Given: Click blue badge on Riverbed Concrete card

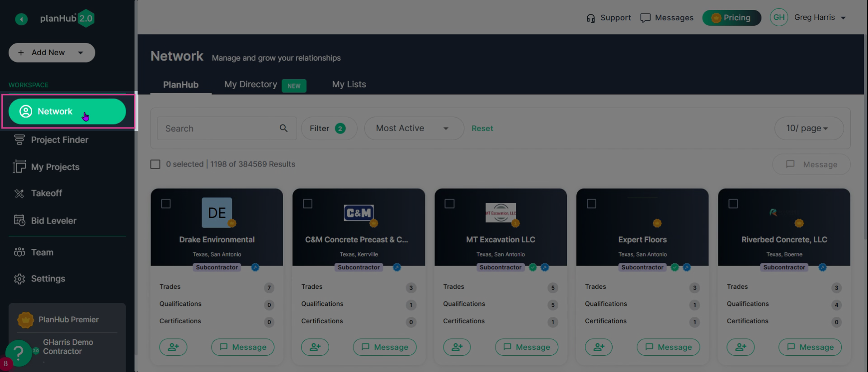Looking at the screenshot, I should pyautogui.click(x=823, y=267).
